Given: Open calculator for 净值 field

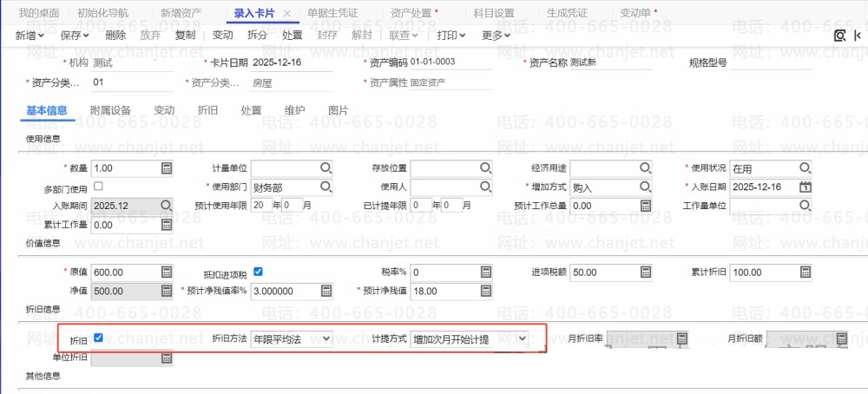Looking at the screenshot, I should pyautogui.click(x=166, y=291).
